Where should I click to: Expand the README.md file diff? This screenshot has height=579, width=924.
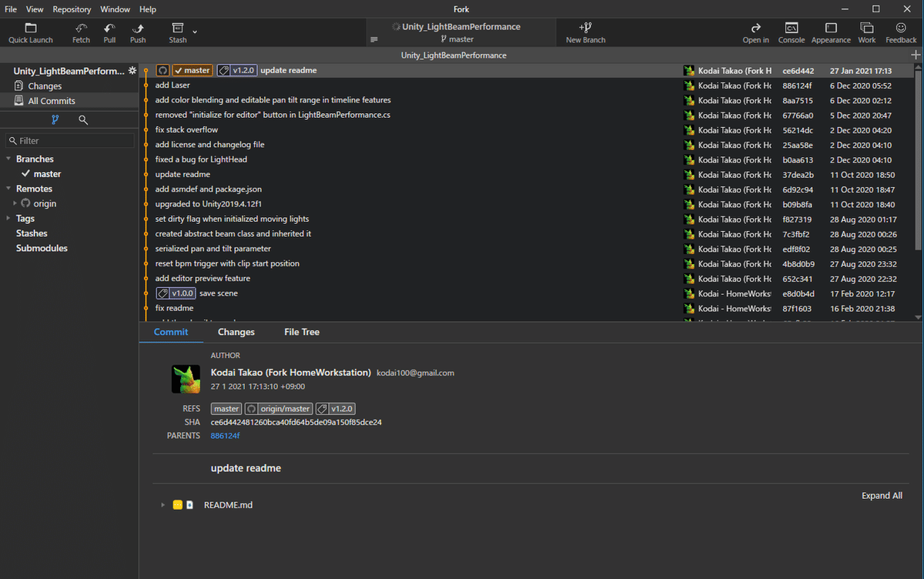click(162, 505)
